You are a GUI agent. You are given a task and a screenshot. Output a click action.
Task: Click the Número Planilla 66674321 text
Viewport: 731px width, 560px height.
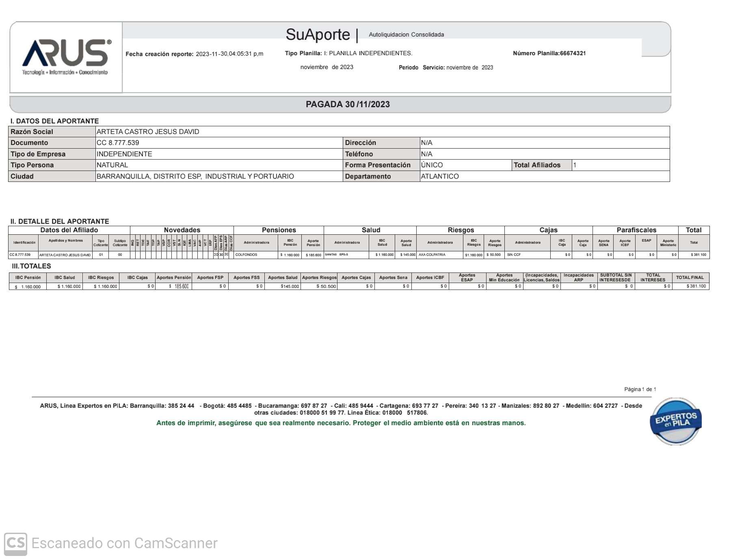[549, 54]
